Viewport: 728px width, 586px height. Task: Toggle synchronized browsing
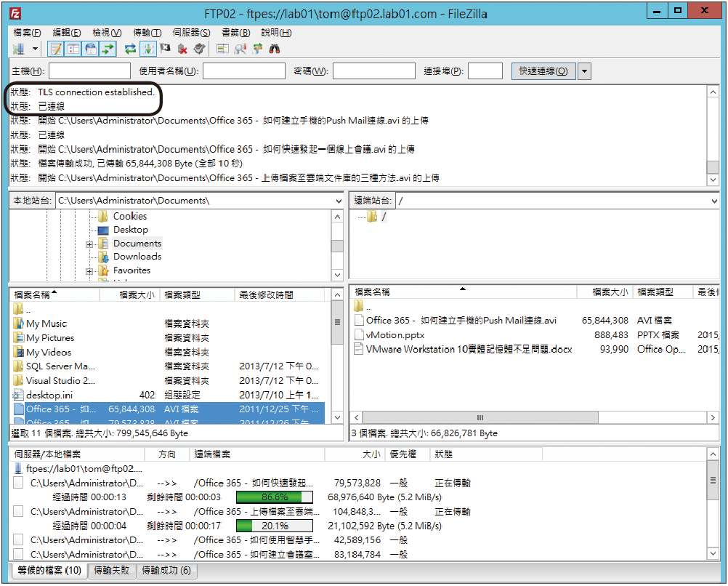point(257,48)
